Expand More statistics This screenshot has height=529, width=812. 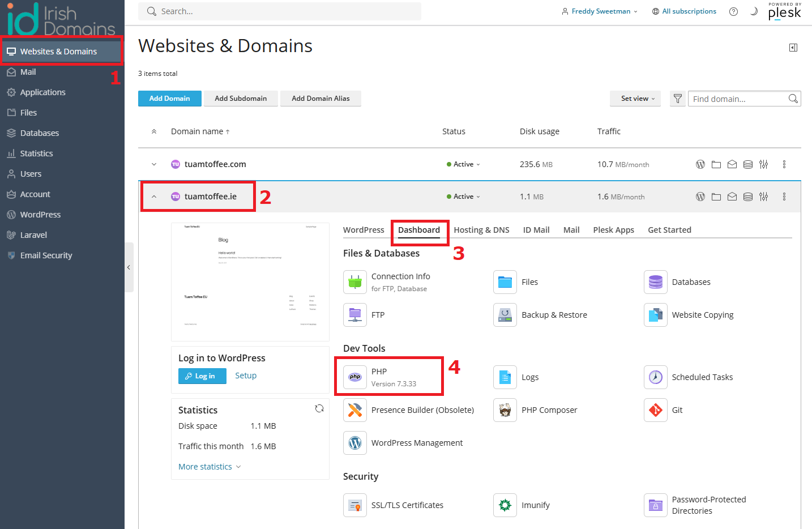coord(210,467)
